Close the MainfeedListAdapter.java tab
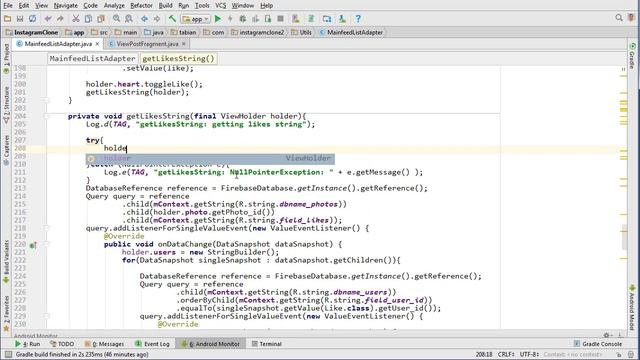Screen dimensions: 640x360 click(97, 44)
